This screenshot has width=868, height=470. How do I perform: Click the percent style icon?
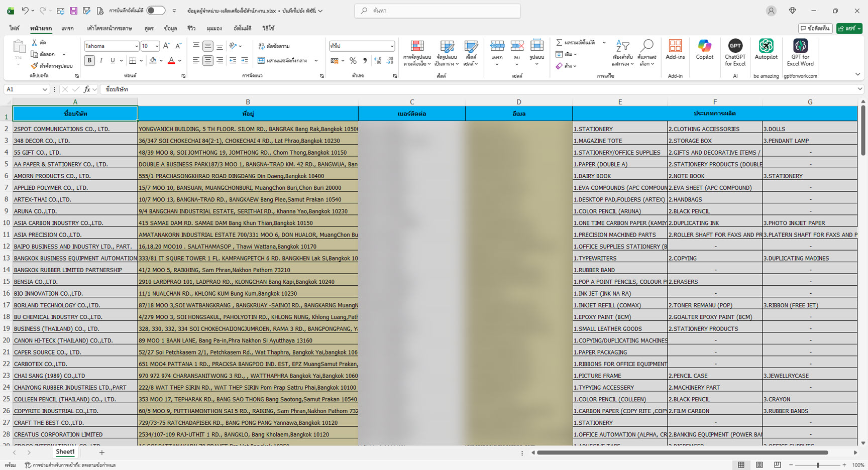353,61
